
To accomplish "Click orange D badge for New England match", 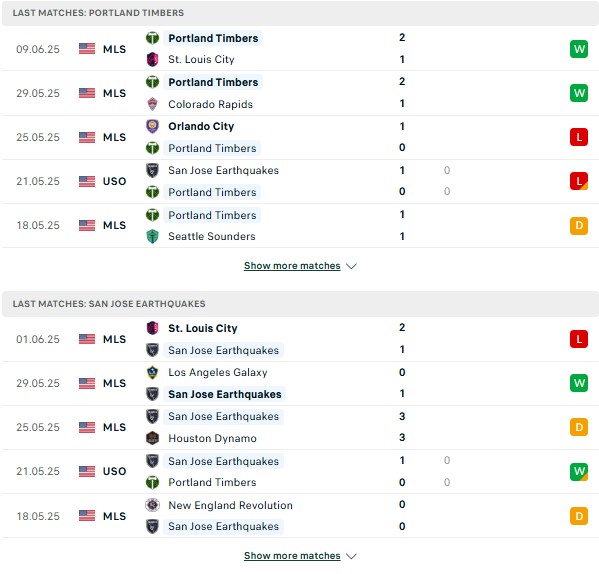I will (579, 516).
